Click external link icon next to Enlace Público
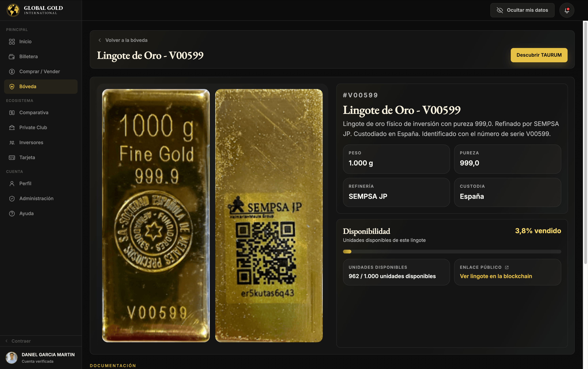This screenshot has width=588, height=369. [507, 268]
